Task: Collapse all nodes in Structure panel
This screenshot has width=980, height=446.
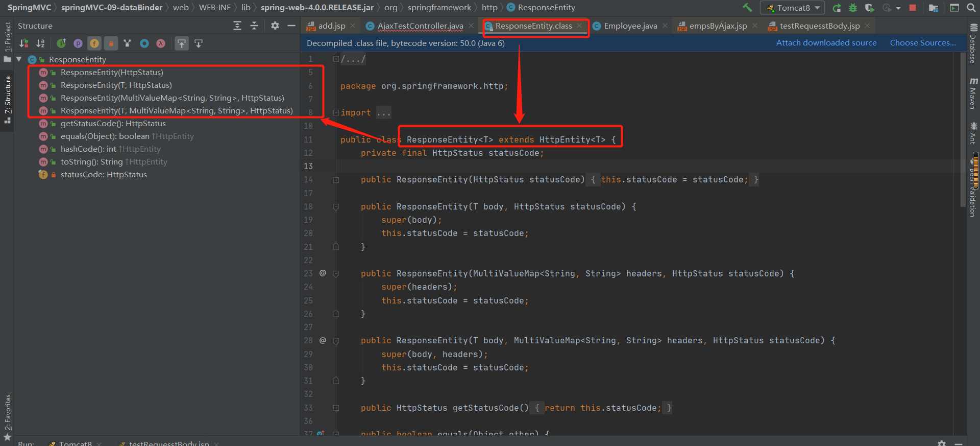Action: tap(254, 26)
